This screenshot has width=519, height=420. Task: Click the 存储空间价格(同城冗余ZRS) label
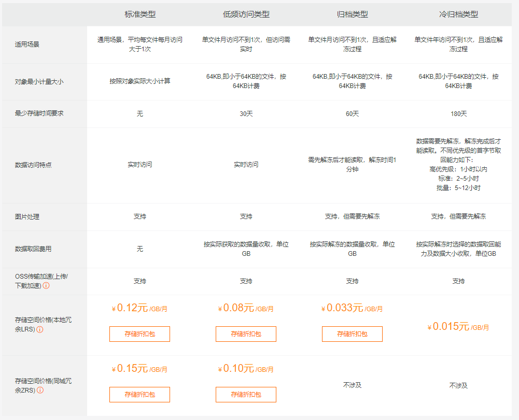[43, 386]
